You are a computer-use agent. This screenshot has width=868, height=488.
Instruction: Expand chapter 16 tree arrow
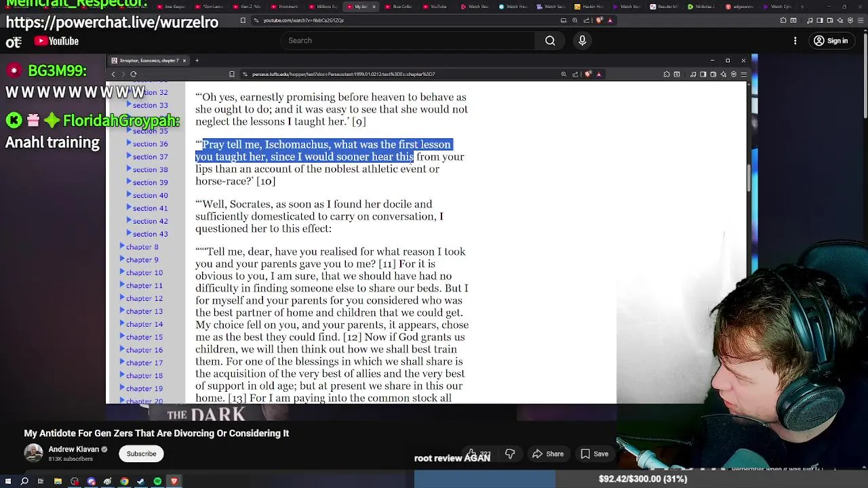pos(122,349)
